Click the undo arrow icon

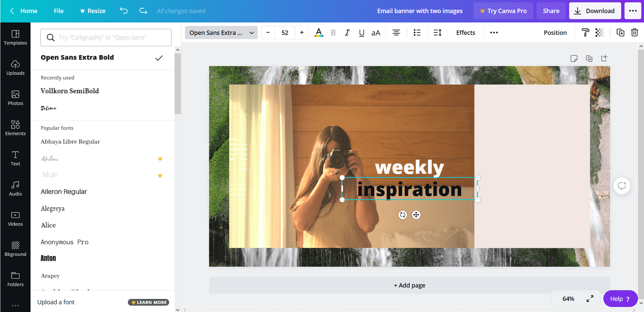[123, 11]
